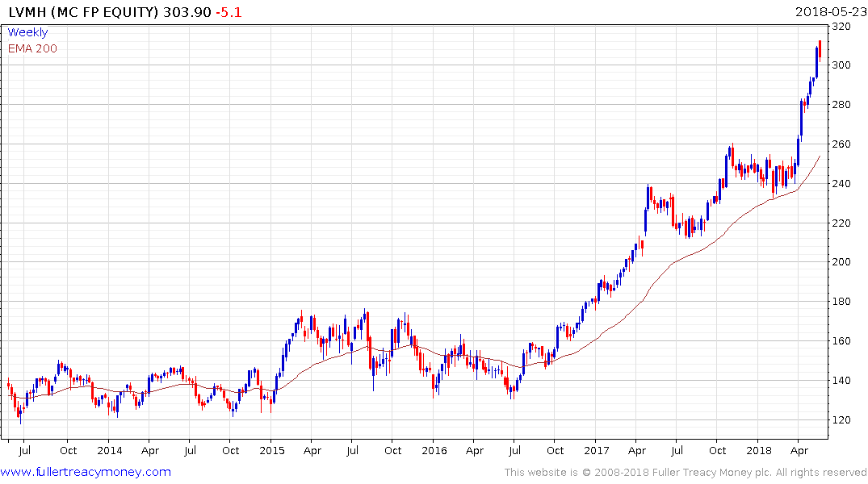Click the 120 price axis label

(841, 419)
